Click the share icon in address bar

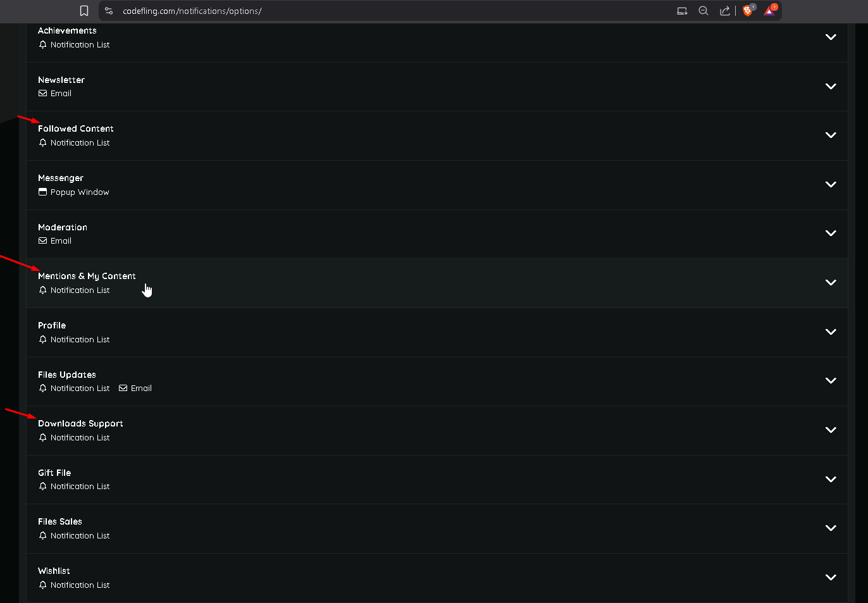tap(725, 11)
